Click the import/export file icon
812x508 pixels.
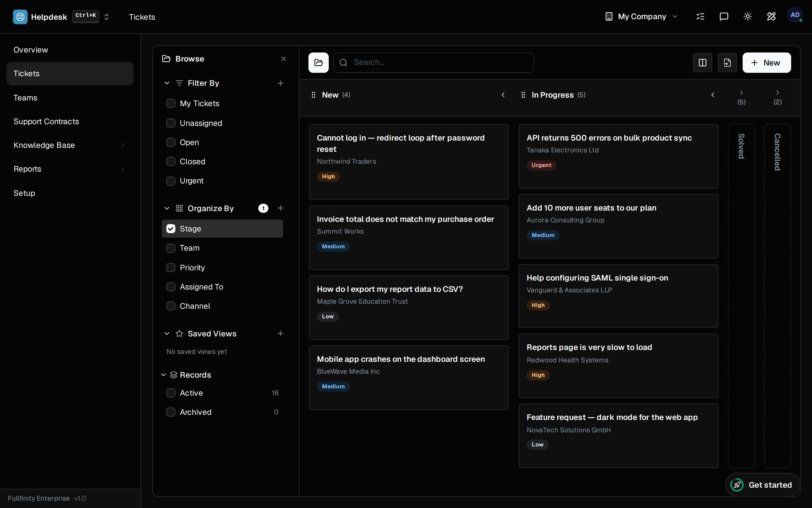(727, 62)
